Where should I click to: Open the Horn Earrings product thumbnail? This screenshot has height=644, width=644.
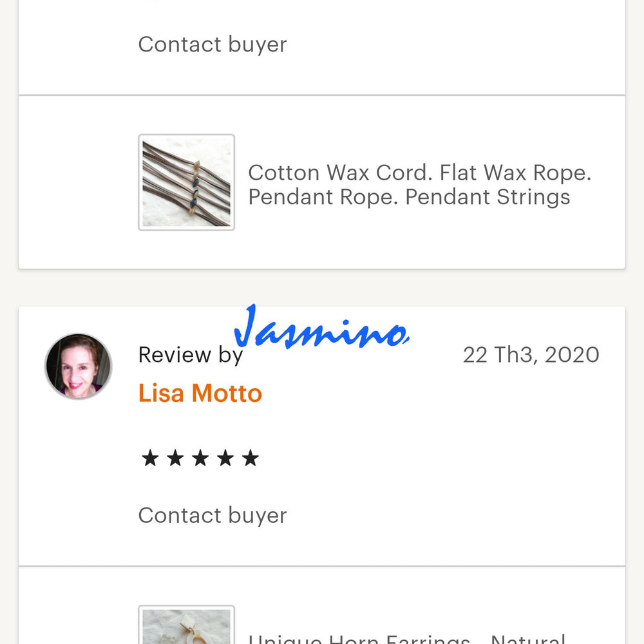186,626
